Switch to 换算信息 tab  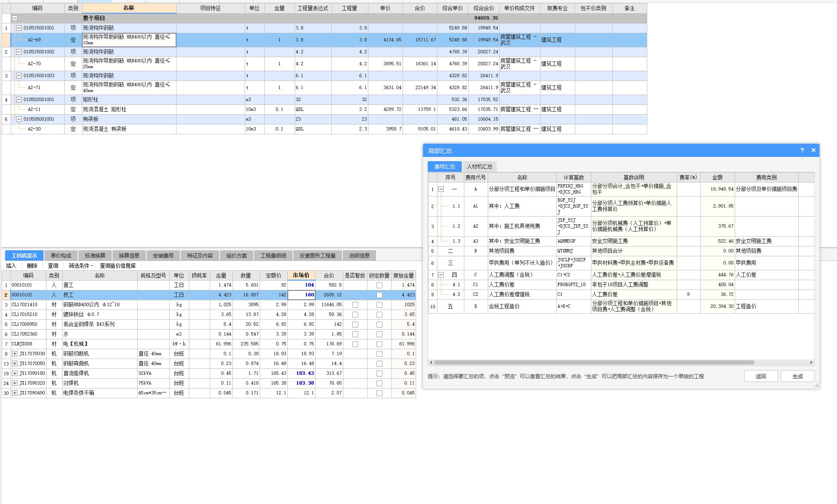tap(129, 255)
